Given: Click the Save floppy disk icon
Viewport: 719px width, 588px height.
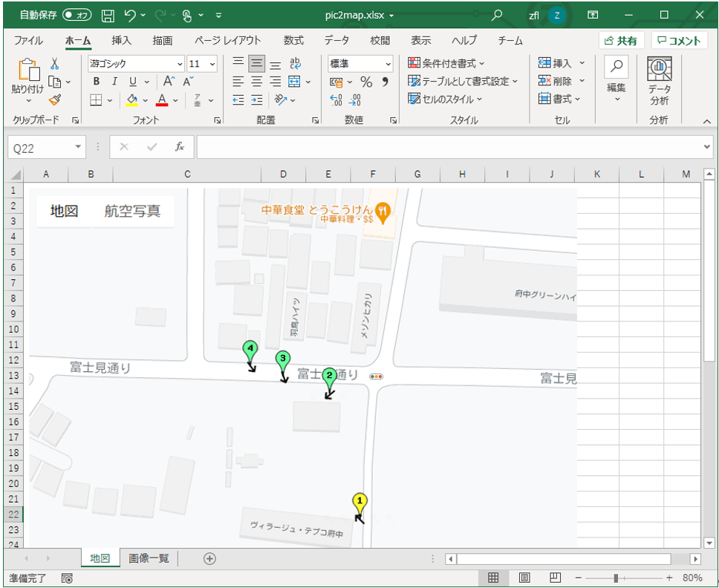Looking at the screenshot, I should (108, 15).
